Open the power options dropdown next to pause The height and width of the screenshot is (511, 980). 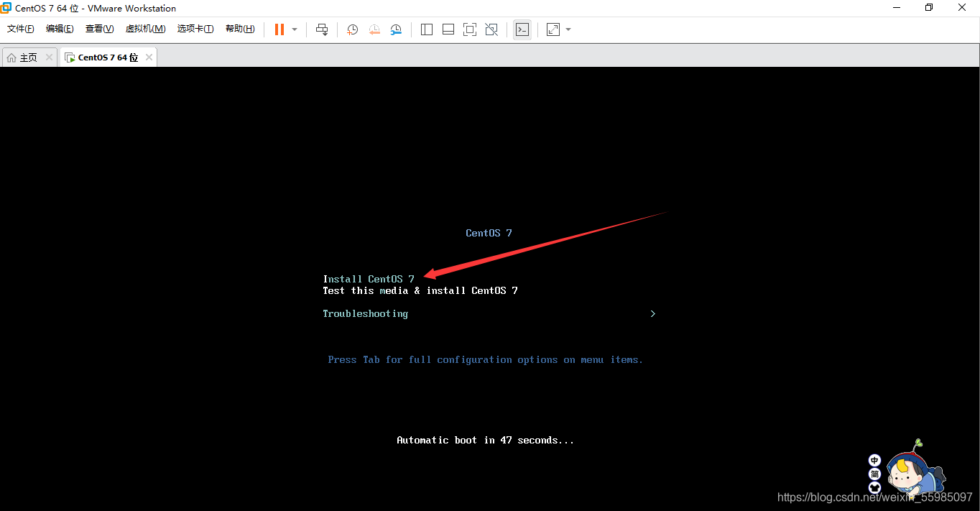(x=295, y=29)
